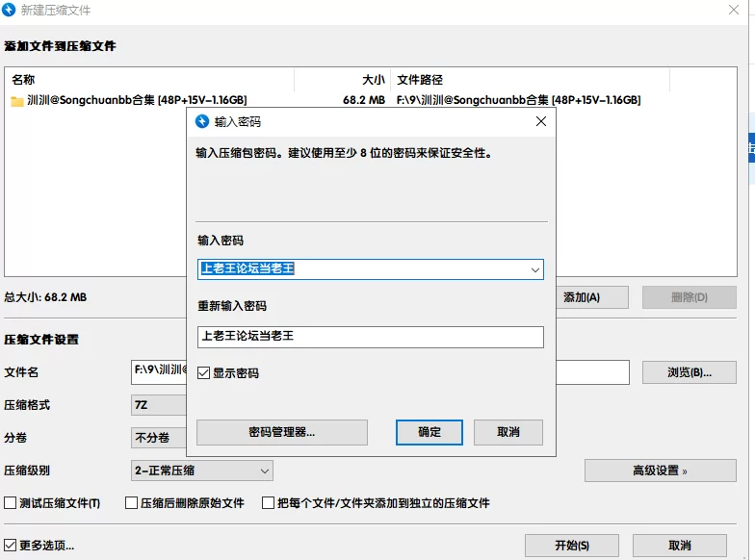The height and width of the screenshot is (560, 755).
Task: Click the 密码管理器... button
Action: [x=281, y=432]
